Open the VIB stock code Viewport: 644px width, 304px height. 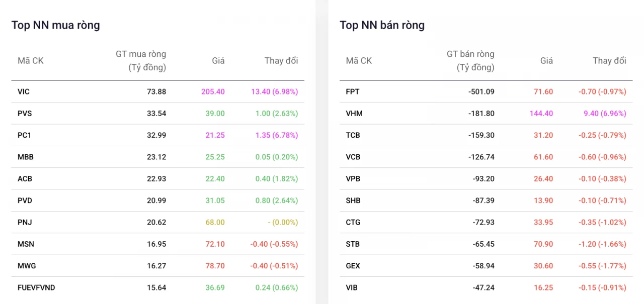tap(352, 287)
